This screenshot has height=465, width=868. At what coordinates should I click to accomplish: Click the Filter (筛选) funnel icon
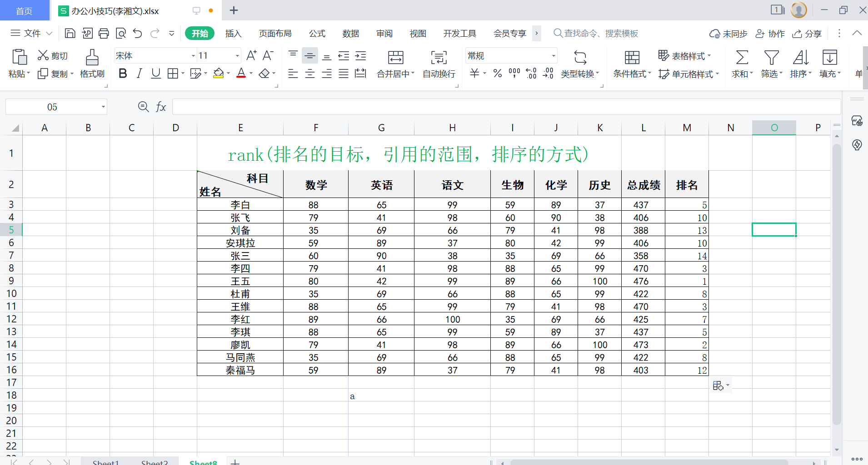[771, 58]
